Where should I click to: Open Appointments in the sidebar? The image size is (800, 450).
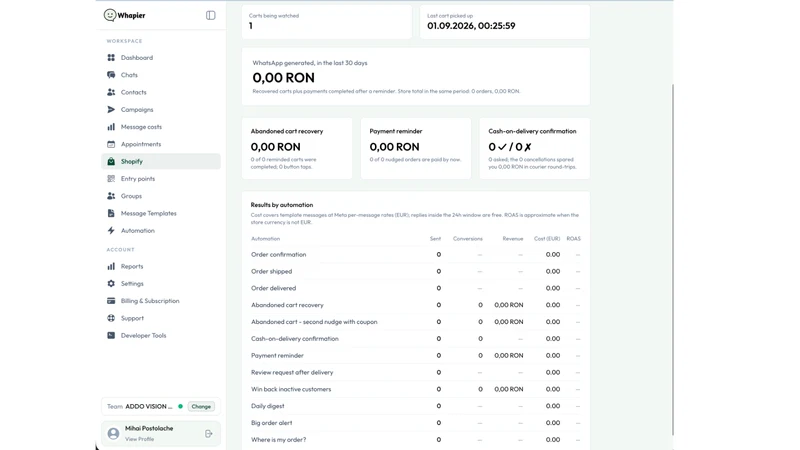tap(161, 144)
